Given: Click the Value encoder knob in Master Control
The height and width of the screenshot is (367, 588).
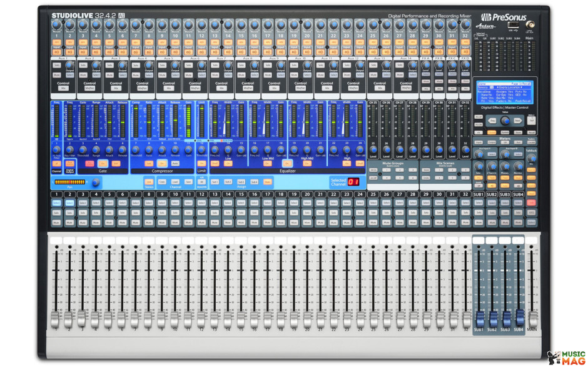Looking at the screenshot, I should point(505,121).
